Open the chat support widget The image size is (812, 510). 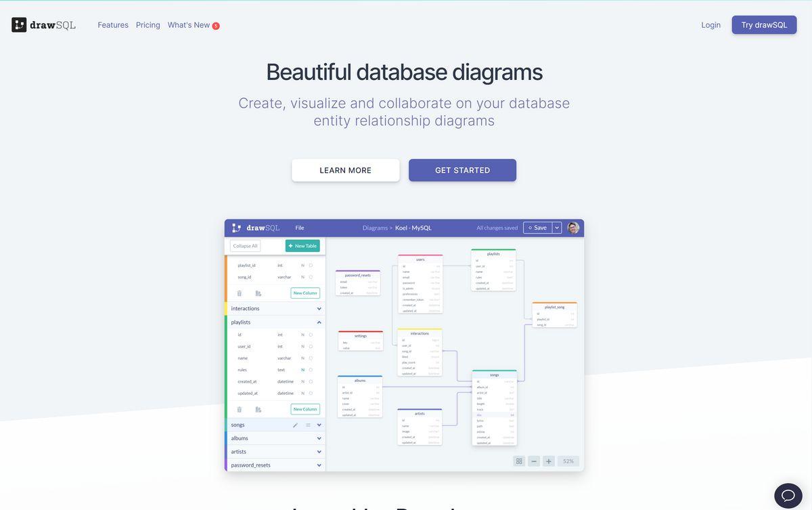click(788, 496)
